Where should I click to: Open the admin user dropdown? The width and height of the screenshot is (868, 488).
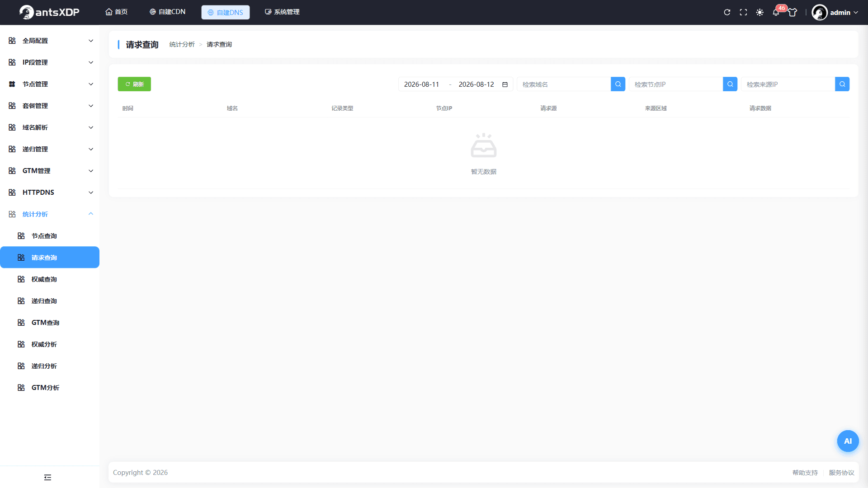coord(844,12)
